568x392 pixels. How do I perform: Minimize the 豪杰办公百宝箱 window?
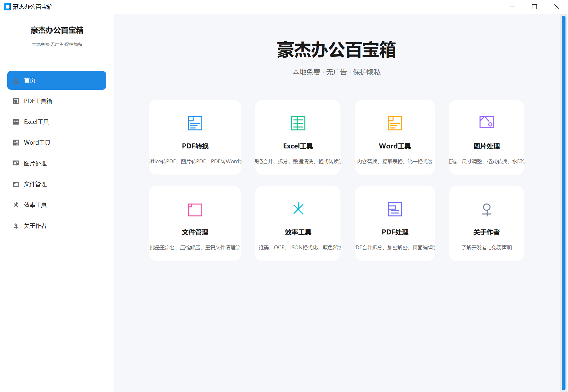click(x=513, y=7)
